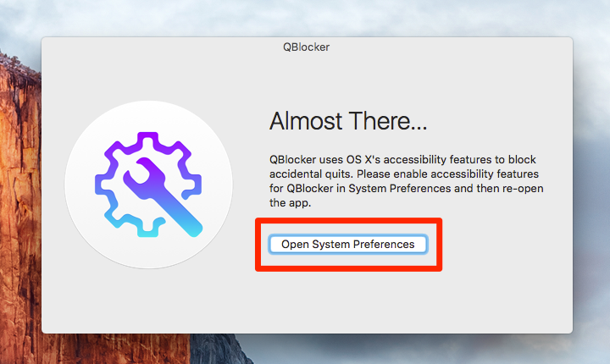Click the accessibility features description paragraph
Viewport: 610px width, 364px height.
[406, 181]
